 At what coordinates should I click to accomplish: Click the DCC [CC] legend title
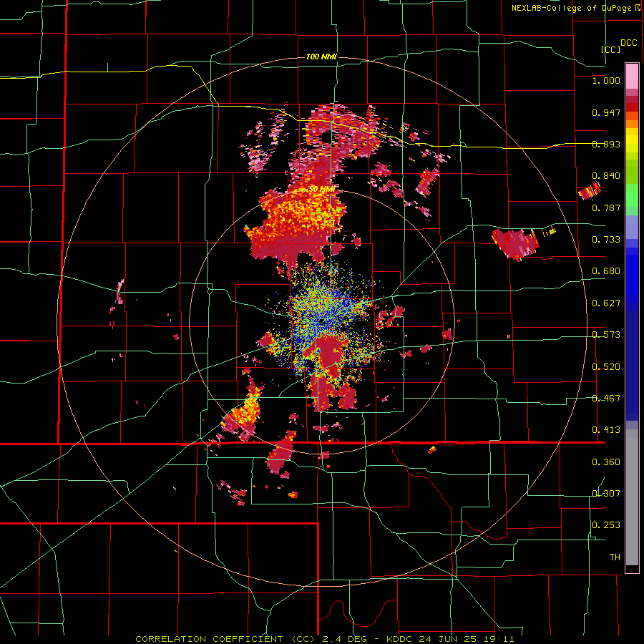(619, 46)
